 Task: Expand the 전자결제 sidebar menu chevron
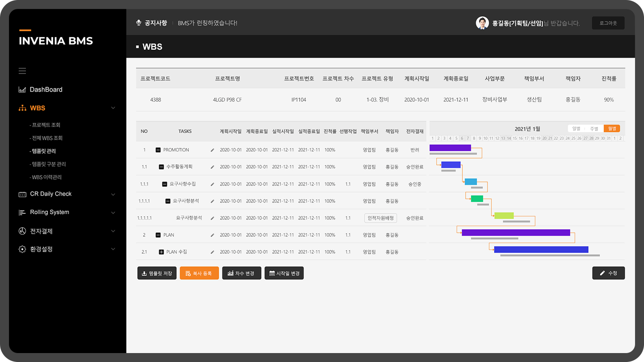pyautogui.click(x=113, y=232)
